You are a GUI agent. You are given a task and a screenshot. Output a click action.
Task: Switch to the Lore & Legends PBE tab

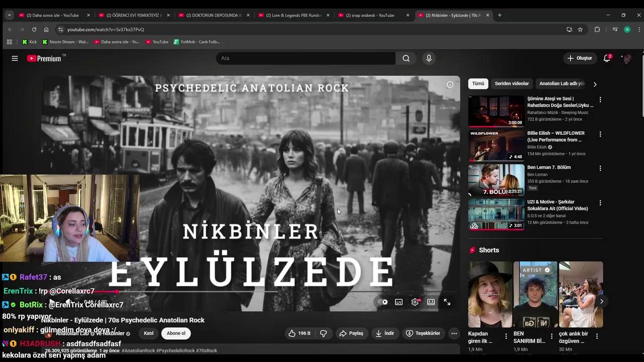(294, 15)
